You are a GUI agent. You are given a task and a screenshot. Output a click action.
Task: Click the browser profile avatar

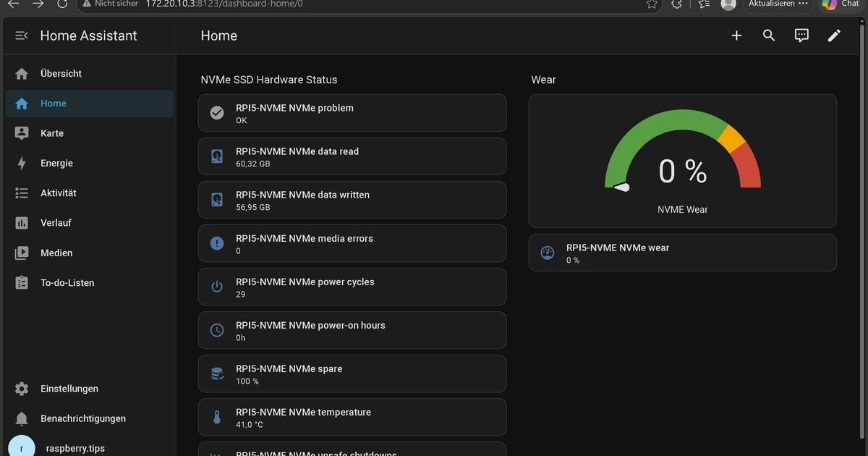coord(728,4)
